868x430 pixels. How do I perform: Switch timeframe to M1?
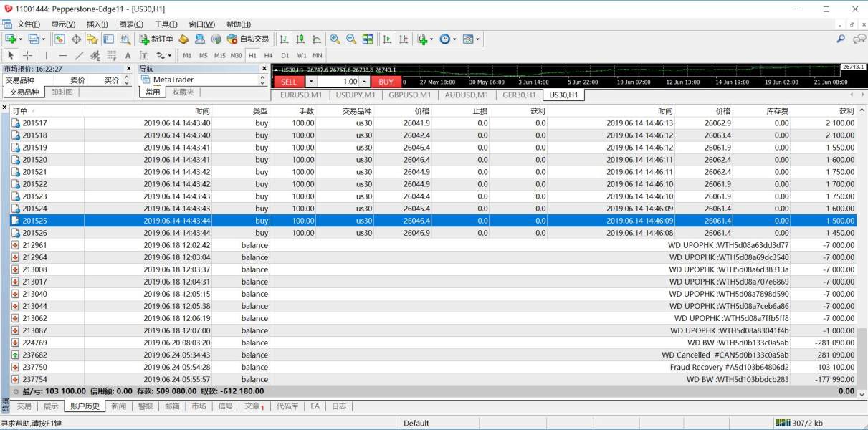pos(187,55)
